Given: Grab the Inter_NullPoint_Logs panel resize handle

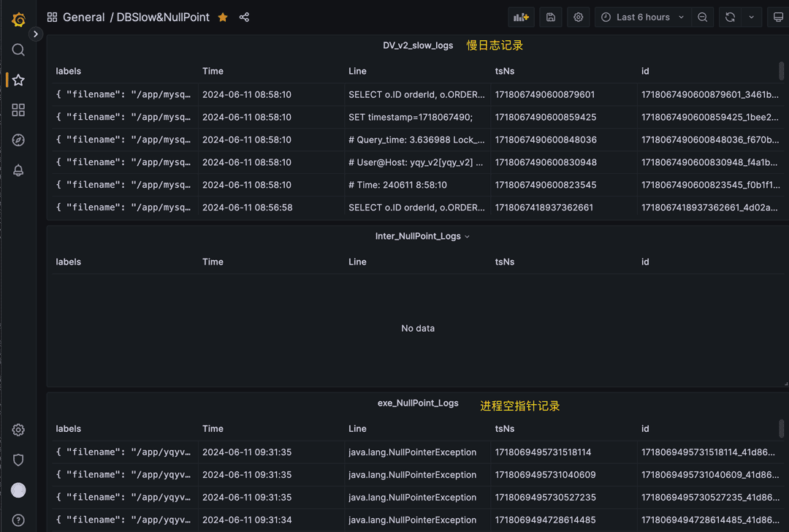Looking at the screenshot, I should click(785, 384).
